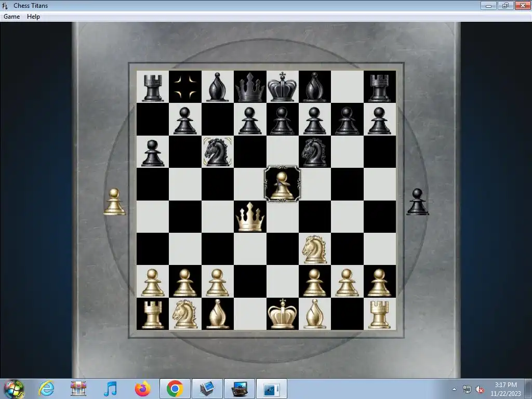The width and height of the screenshot is (532, 399).
Task: Switch to Google Chrome on the taskbar
Action: [175, 389]
